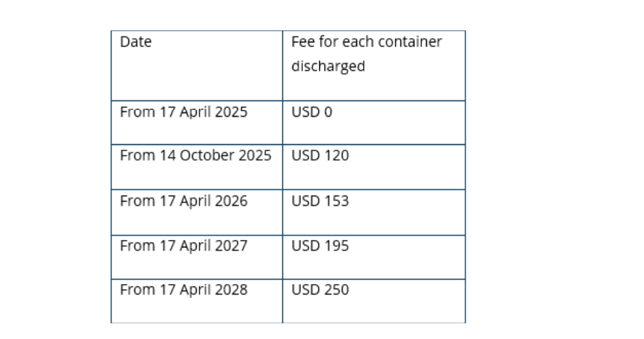Select the "From 14 October 2025" cell
Image resolution: width=644 pixels, height=339 pixels.
(x=196, y=166)
